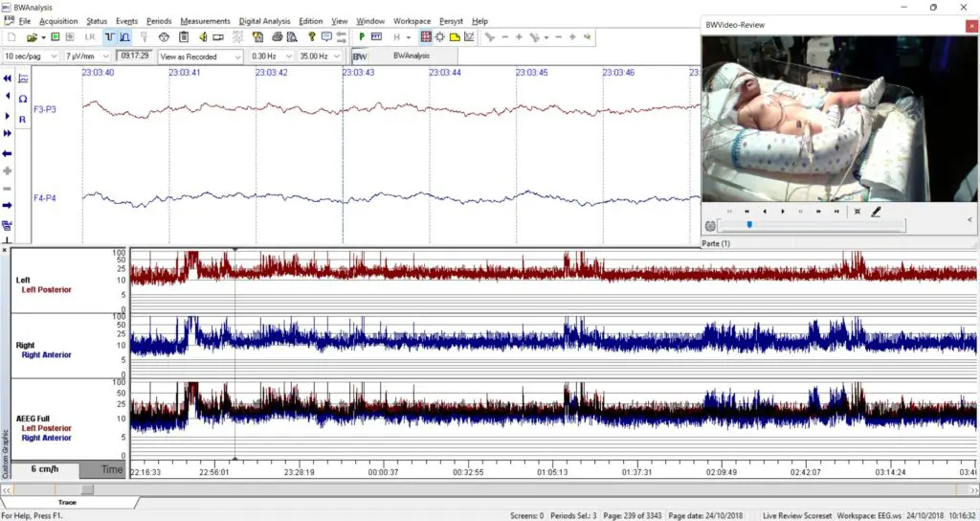Open the 35.00 Hz high filter dropdown

tap(320, 57)
